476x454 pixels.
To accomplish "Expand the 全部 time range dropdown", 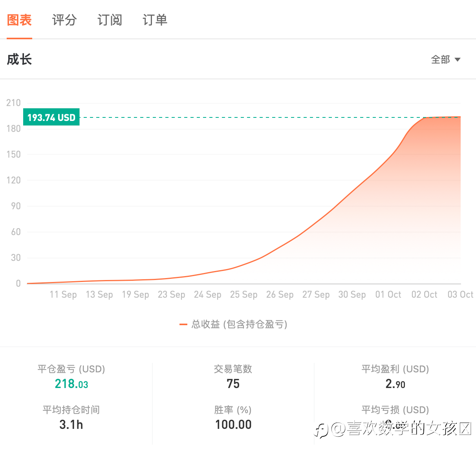I will [445, 60].
